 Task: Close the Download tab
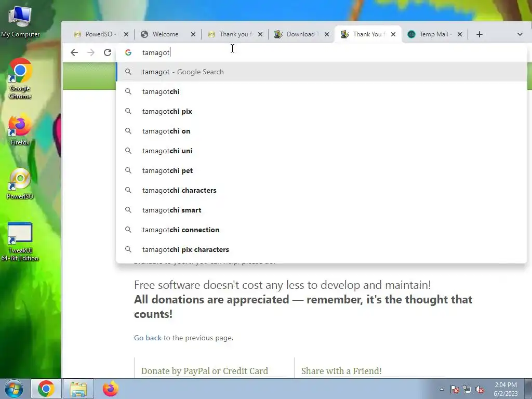tap(327, 34)
